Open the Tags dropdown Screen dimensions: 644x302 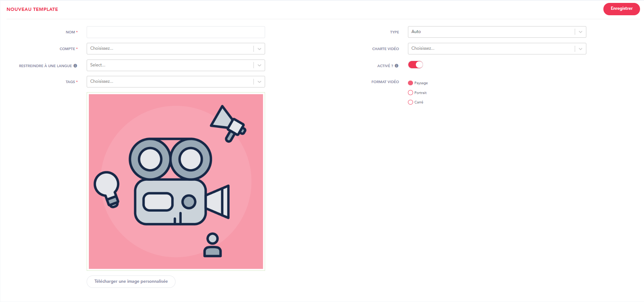[176, 82]
